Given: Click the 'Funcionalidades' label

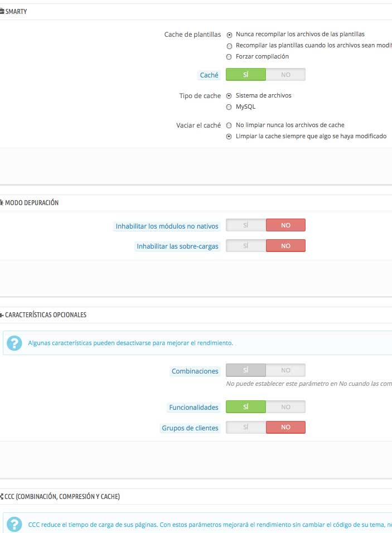Looking at the screenshot, I should tap(194, 407).
